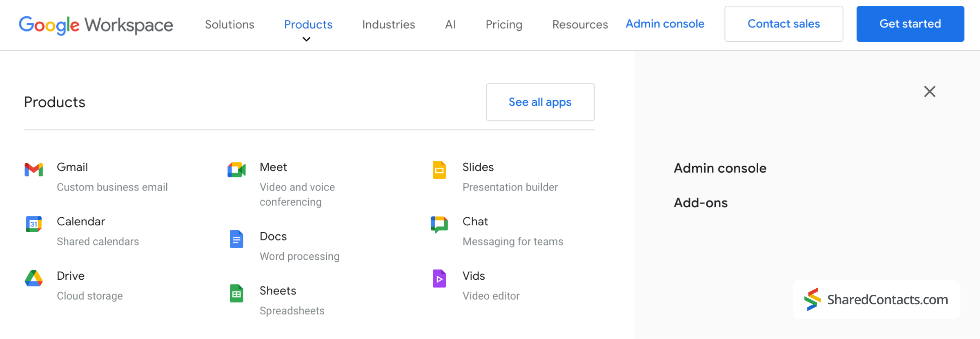The width and height of the screenshot is (980, 339).
Task: Go to the Pricing page
Action: 504,25
